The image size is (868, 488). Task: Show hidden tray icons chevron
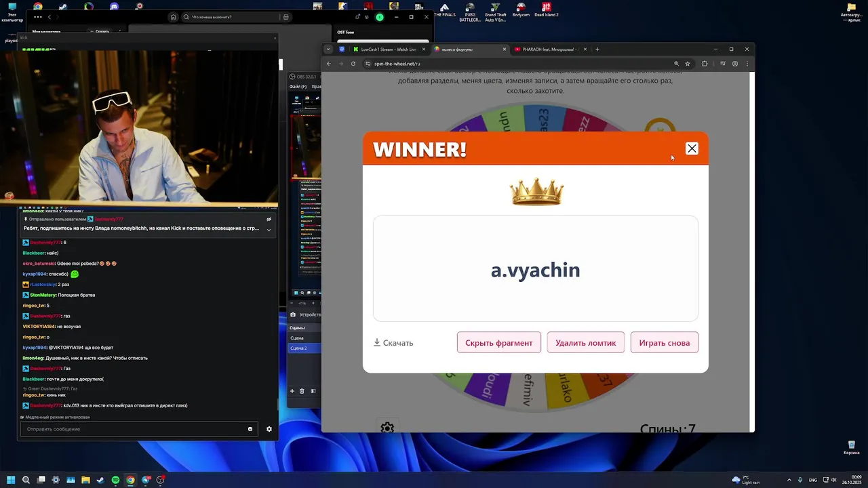[x=789, y=480]
